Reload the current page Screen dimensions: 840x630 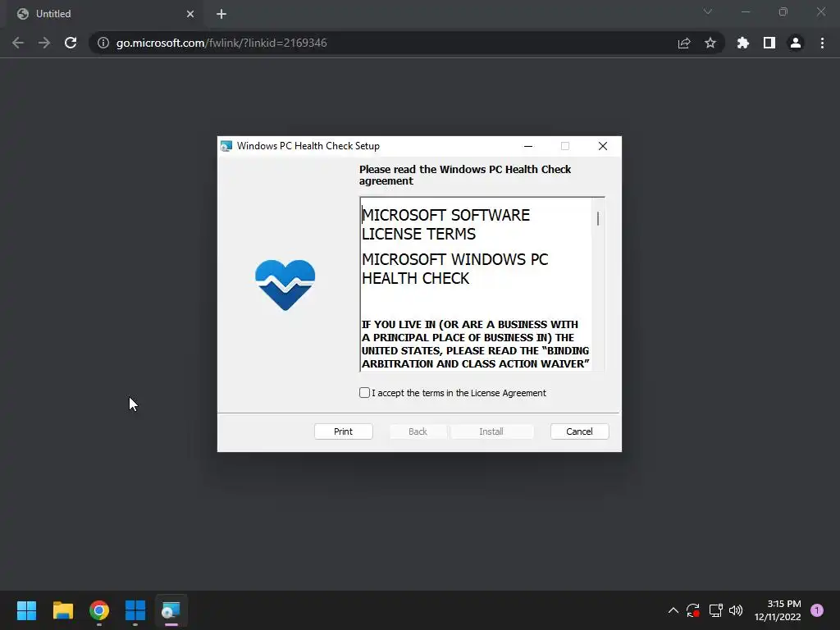(x=71, y=43)
